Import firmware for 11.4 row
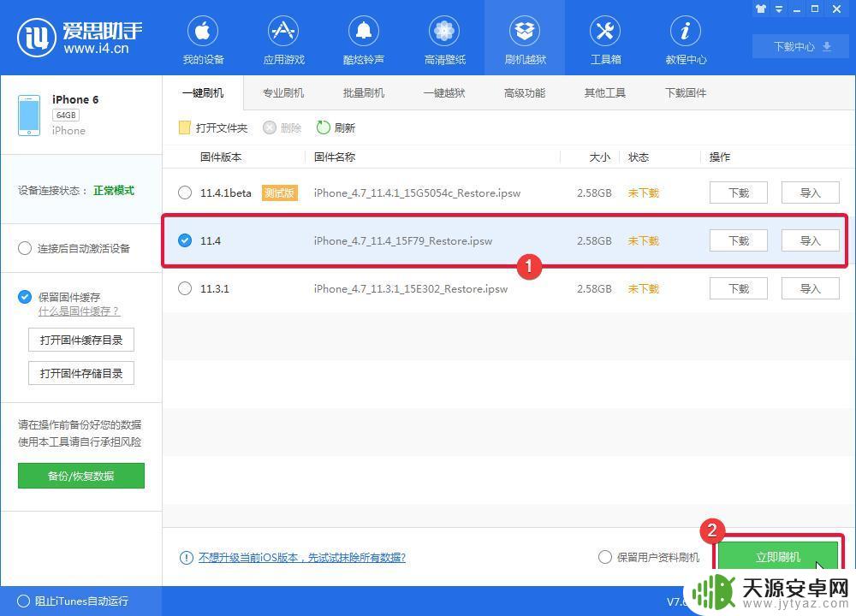The image size is (856, 616). pos(810,240)
